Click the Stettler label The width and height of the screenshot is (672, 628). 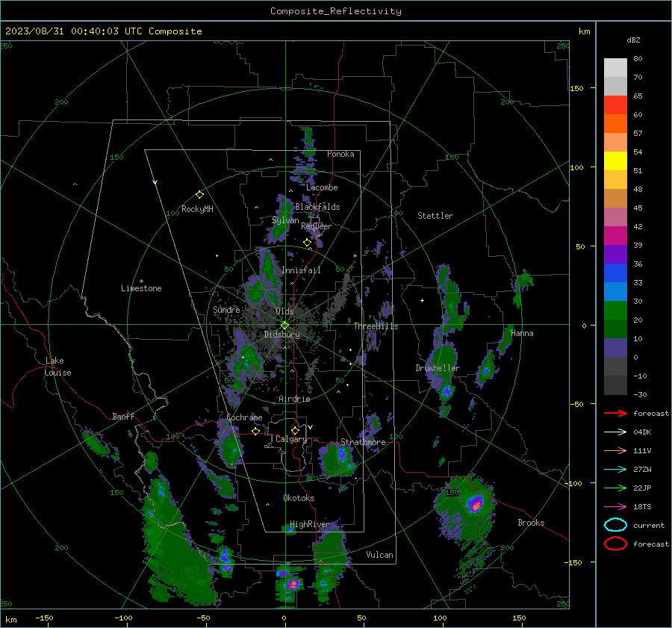coord(435,216)
